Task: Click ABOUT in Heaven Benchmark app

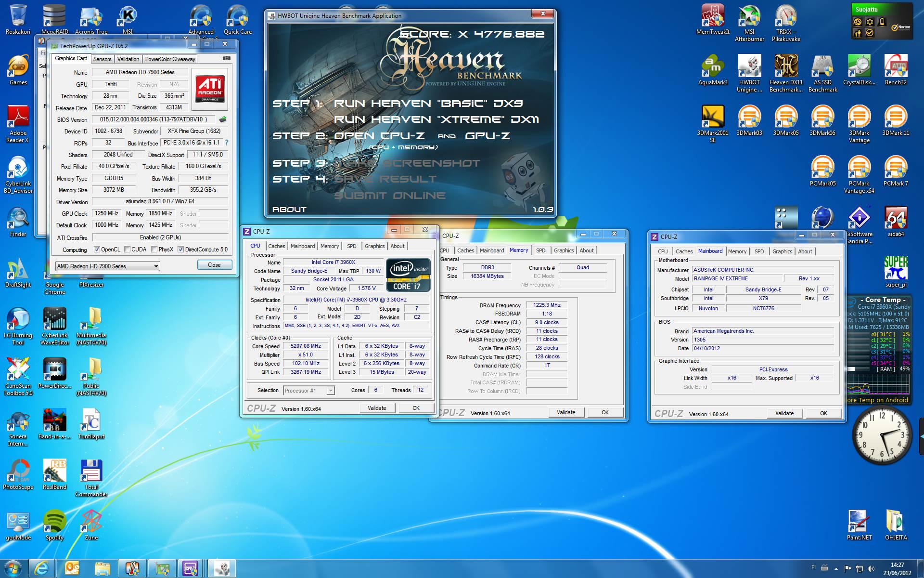Action: (x=289, y=210)
